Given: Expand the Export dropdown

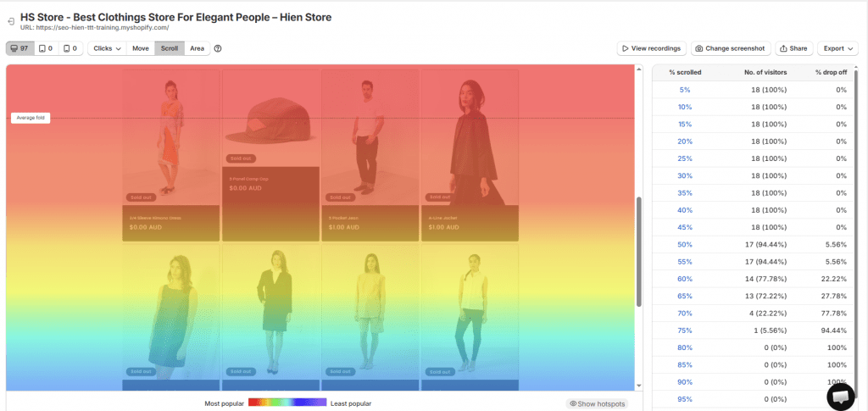Looking at the screenshot, I should click(x=837, y=48).
